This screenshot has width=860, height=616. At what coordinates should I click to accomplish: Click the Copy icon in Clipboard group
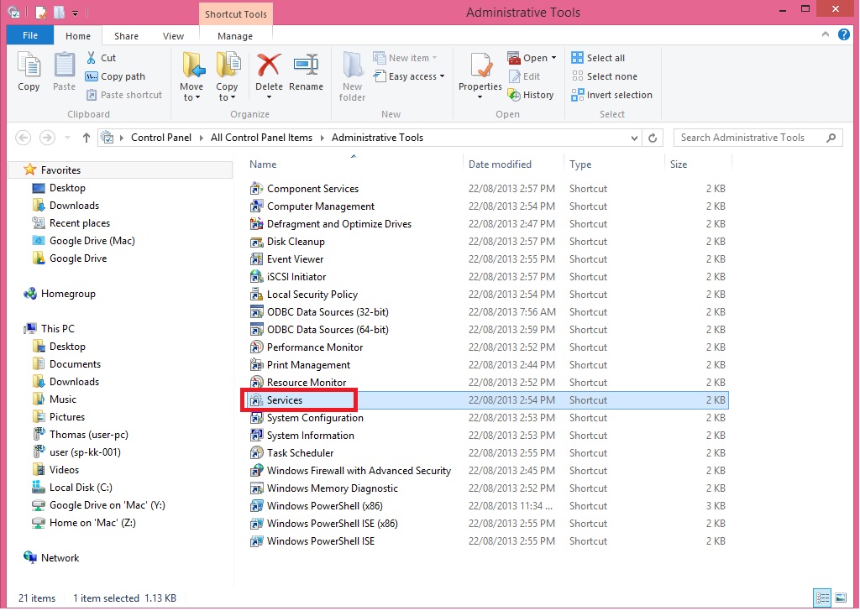pyautogui.click(x=29, y=65)
